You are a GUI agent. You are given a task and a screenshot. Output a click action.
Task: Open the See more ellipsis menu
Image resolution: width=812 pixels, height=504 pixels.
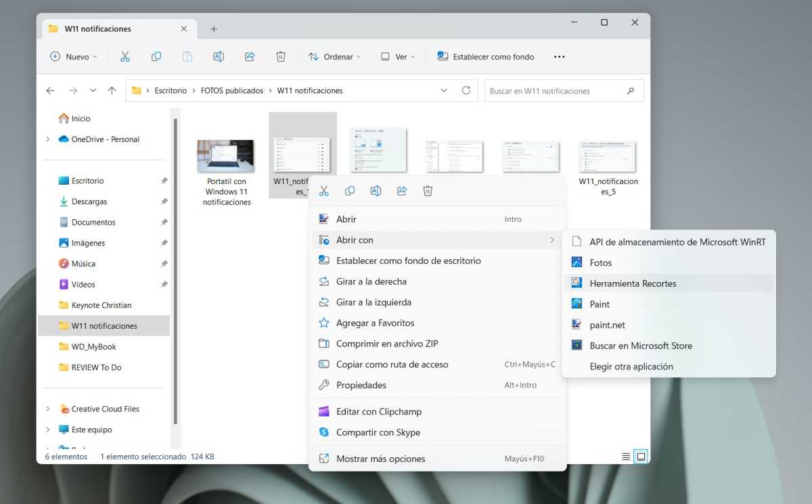559,57
